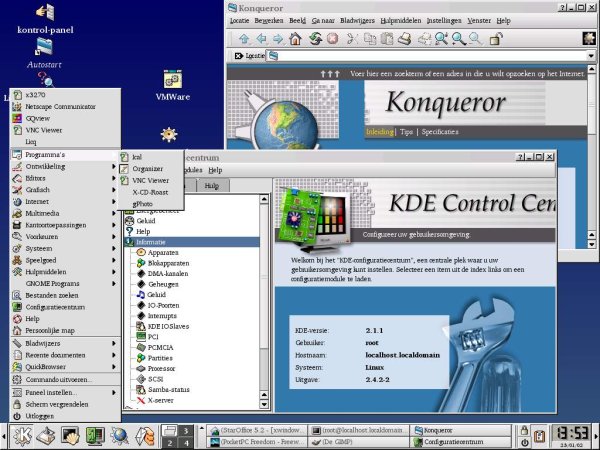Launch the globe browser icon in panel

pos(119,435)
